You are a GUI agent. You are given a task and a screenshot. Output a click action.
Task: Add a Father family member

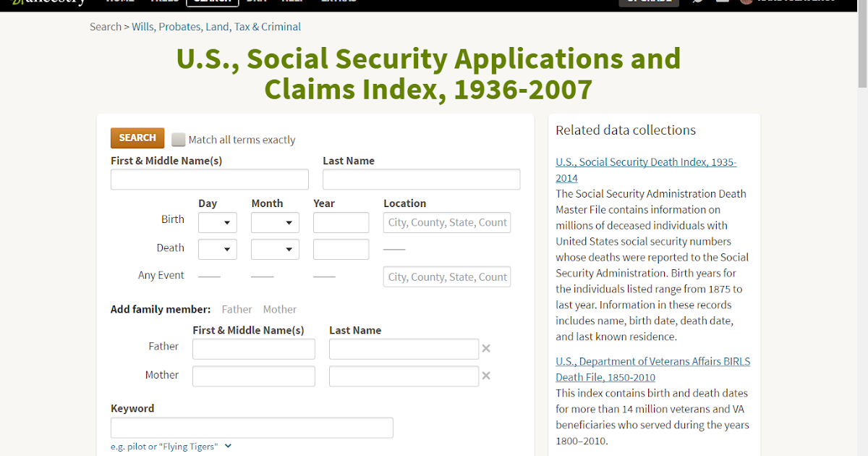point(237,309)
